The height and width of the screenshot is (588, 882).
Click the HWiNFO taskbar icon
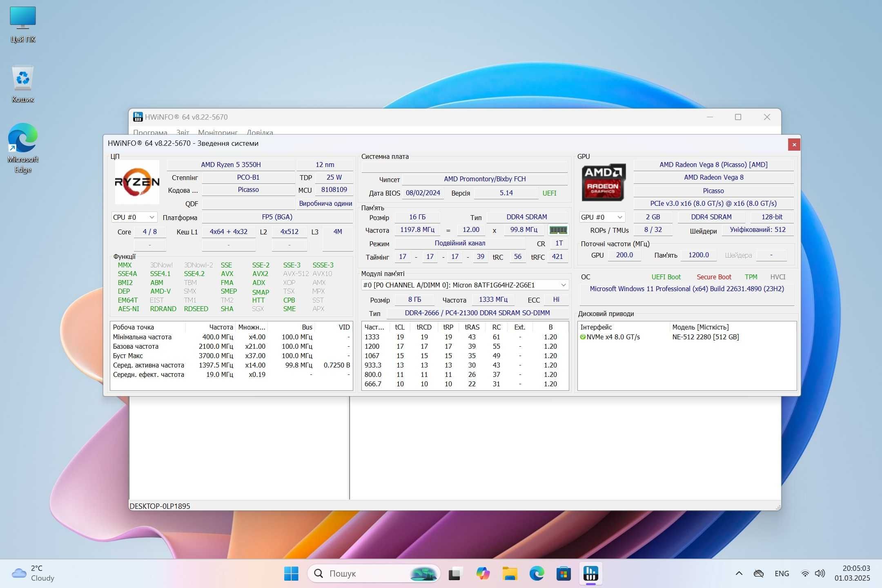[590, 574]
